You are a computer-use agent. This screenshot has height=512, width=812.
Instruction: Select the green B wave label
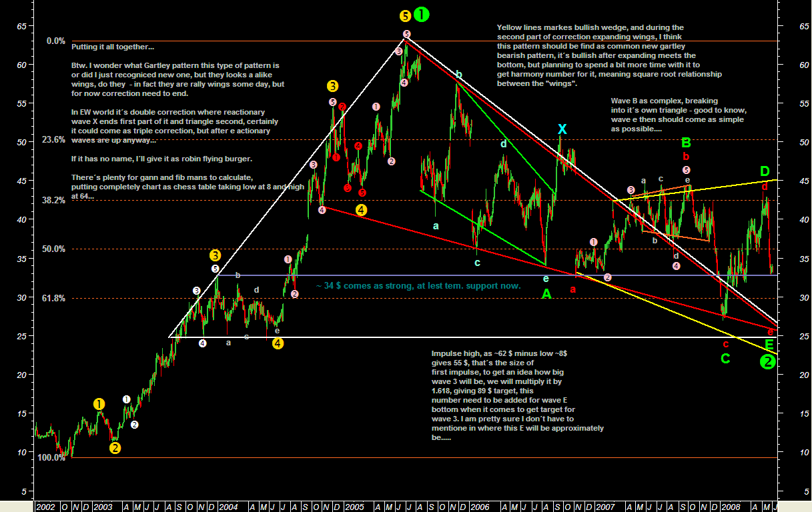tap(686, 143)
